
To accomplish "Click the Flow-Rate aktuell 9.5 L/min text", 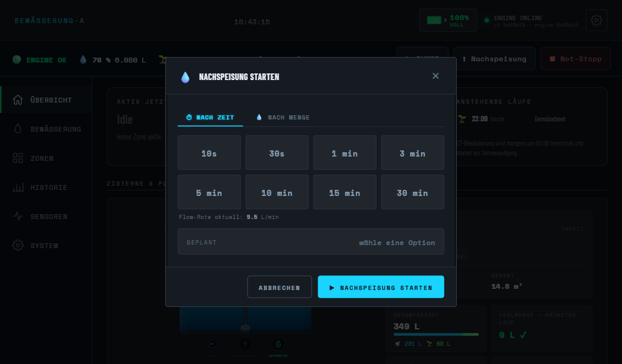I will click(x=229, y=217).
